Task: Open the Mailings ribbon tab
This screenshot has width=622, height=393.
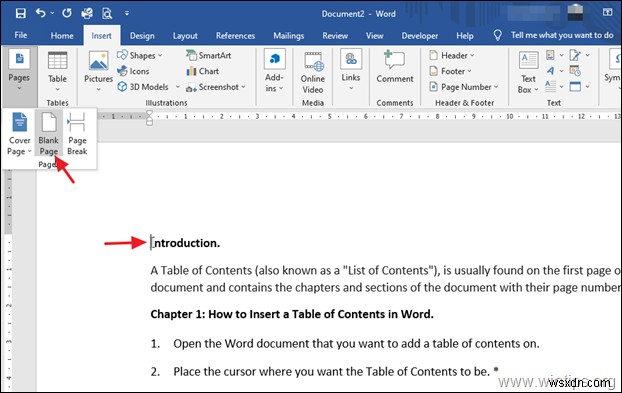Action: [x=288, y=36]
